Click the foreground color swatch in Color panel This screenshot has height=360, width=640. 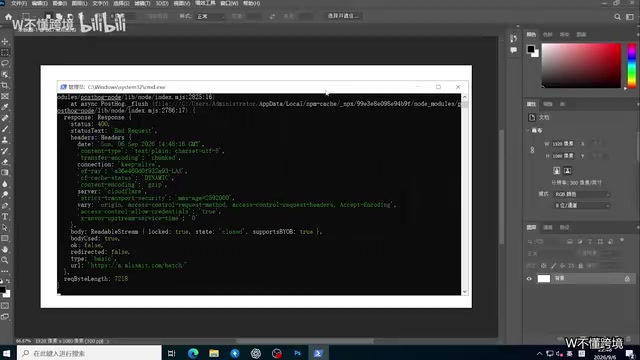point(530,49)
